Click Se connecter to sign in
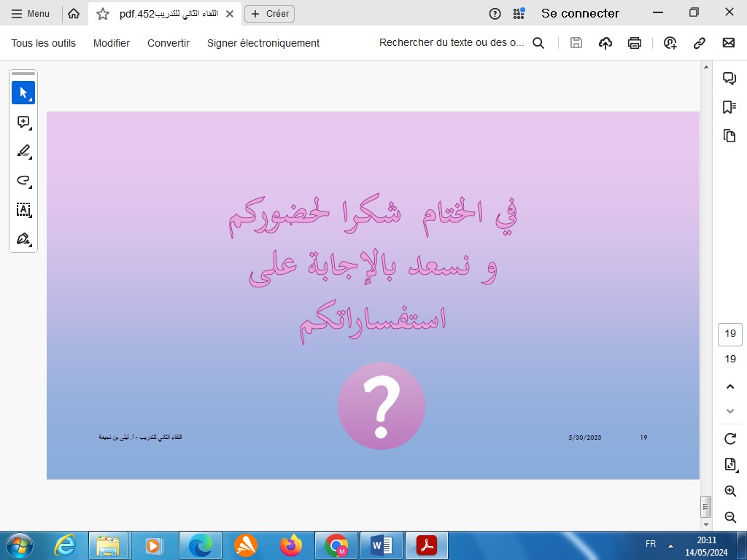Screen dimensions: 747x560 tap(580, 13)
